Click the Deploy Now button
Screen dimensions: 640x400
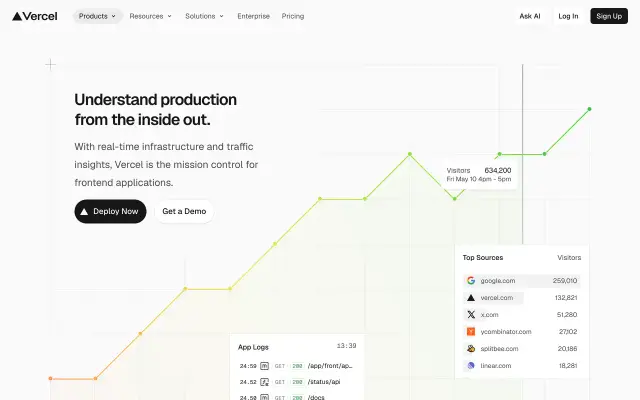(110, 211)
